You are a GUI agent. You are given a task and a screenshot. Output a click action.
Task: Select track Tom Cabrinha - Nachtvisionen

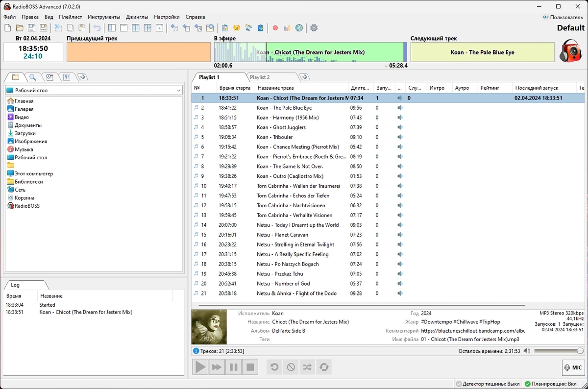(x=388, y=205)
